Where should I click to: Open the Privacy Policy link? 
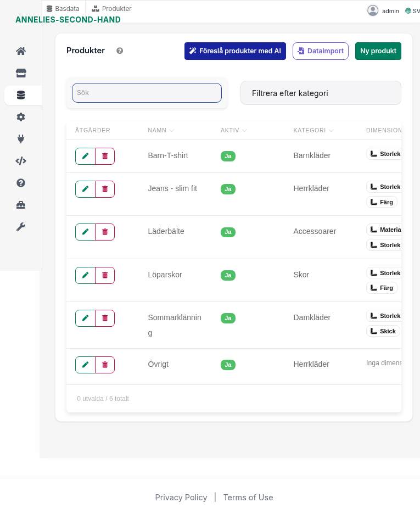pyautogui.click(x=181, y=498)
